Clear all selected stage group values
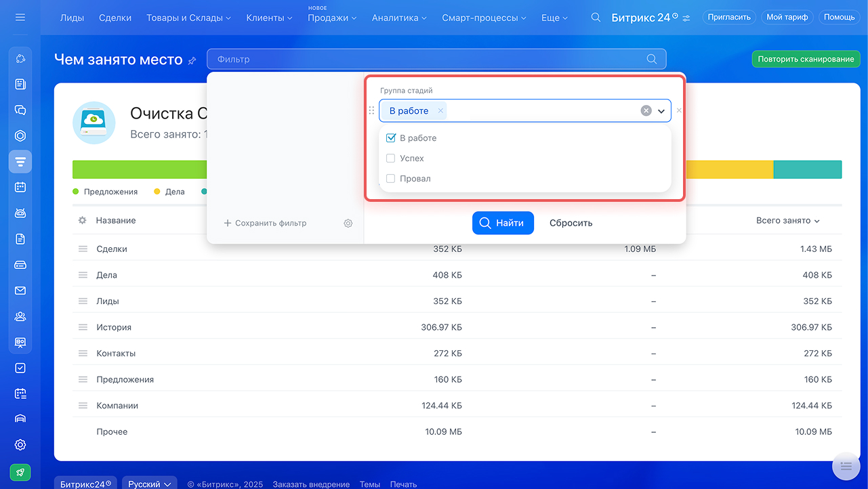This screenshot has width=868, height=489. [646, 110]
